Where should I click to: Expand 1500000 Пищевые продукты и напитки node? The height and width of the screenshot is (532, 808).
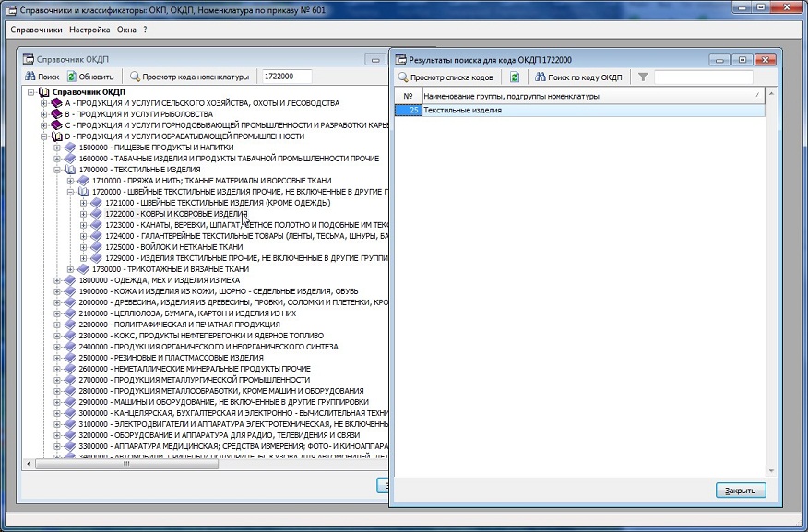(57, 148)
